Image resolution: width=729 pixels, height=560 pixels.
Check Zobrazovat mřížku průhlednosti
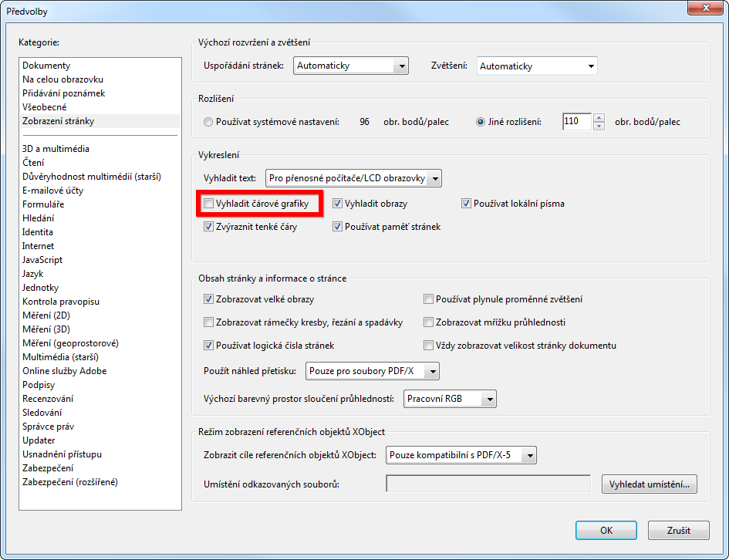pos(429,322)
